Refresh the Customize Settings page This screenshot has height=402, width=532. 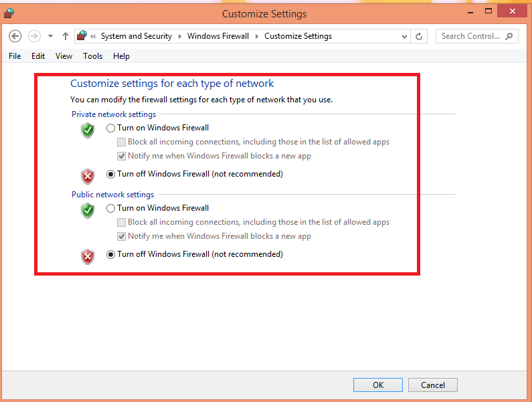click(x=419, y=36)
